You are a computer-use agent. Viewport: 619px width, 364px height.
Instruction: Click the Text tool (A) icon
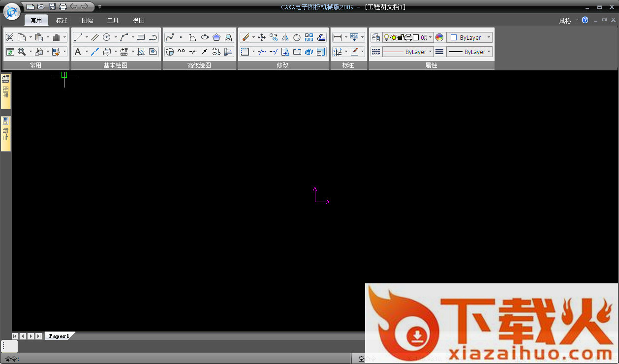coord(78,52)
